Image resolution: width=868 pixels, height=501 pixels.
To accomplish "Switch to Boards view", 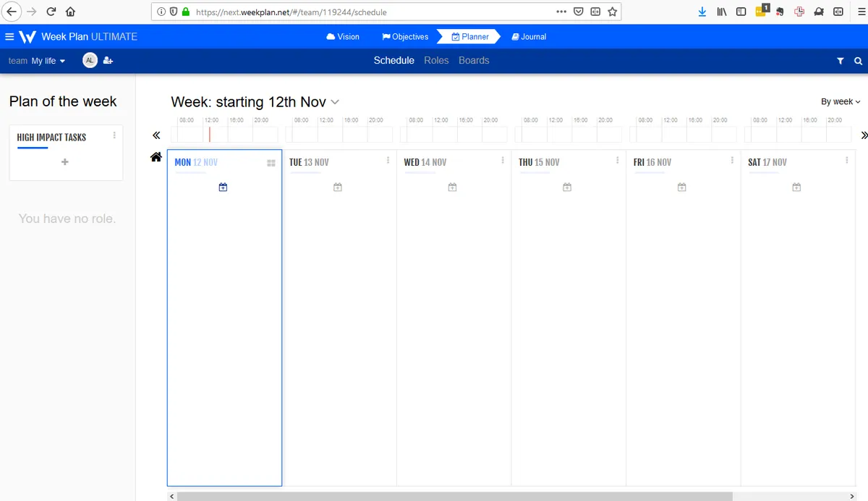I will pos(474,61).
